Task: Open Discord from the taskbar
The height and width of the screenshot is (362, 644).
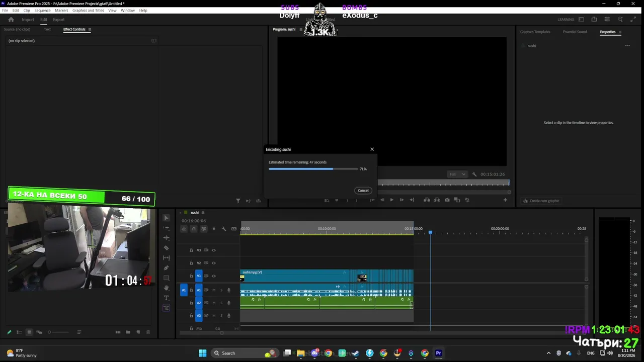Action: 315,353
